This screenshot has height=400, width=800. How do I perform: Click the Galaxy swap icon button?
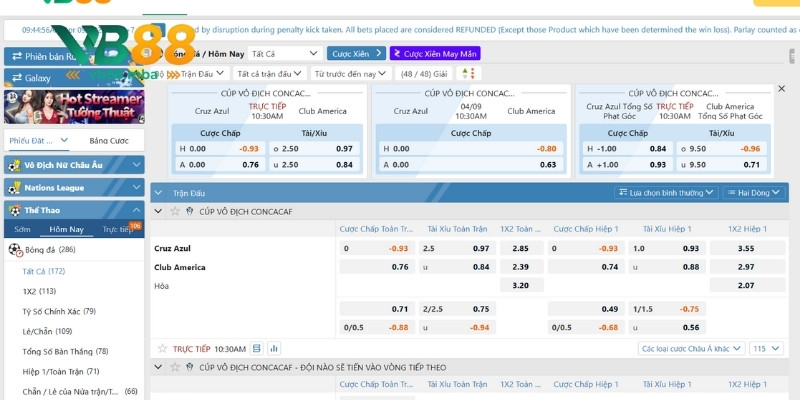coord(14,77)
